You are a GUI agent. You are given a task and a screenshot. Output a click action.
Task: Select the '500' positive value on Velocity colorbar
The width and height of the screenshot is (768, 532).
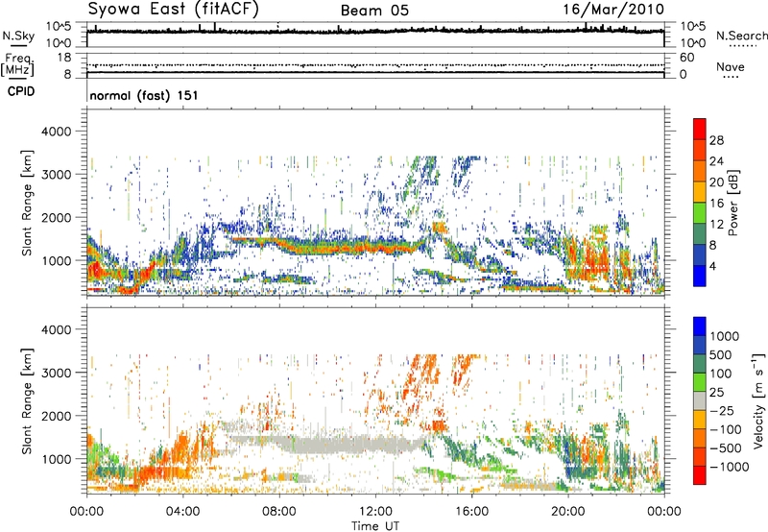point(721,355)
